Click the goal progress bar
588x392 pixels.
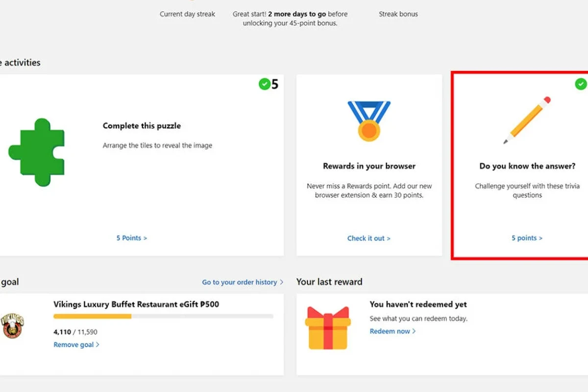click(163, 317)
